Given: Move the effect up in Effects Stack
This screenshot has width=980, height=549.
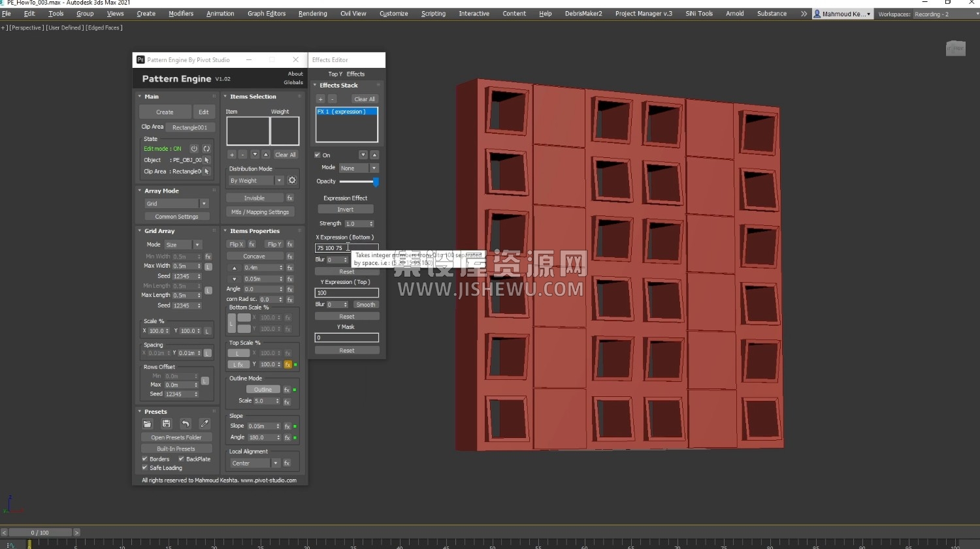Looking at the screenshot, I should click(x=374, y=155).
